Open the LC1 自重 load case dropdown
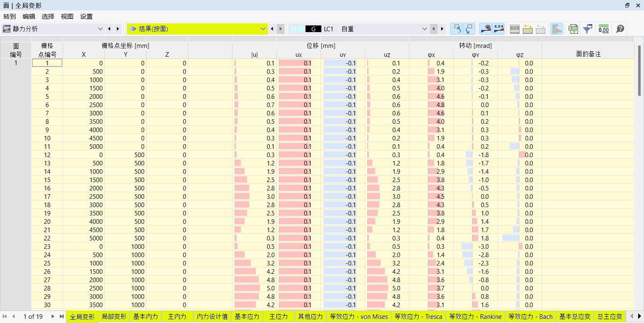The image size is (644, 323). [424, 29]
